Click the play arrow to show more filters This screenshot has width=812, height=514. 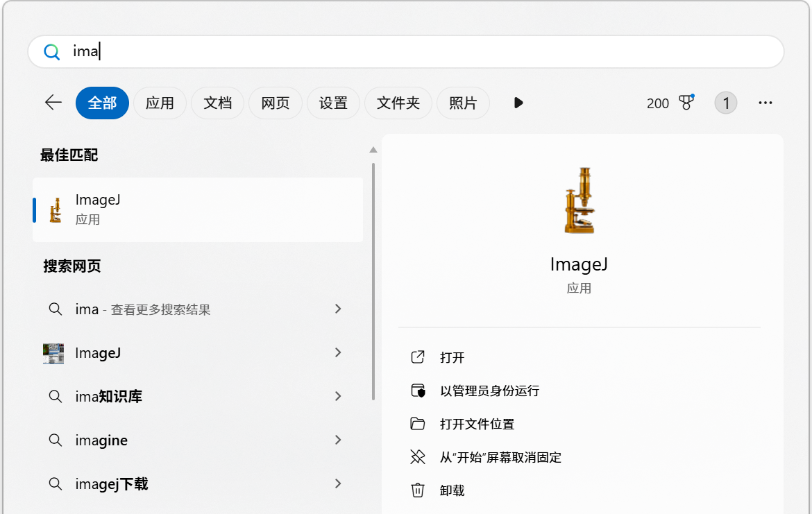[518, 103]
